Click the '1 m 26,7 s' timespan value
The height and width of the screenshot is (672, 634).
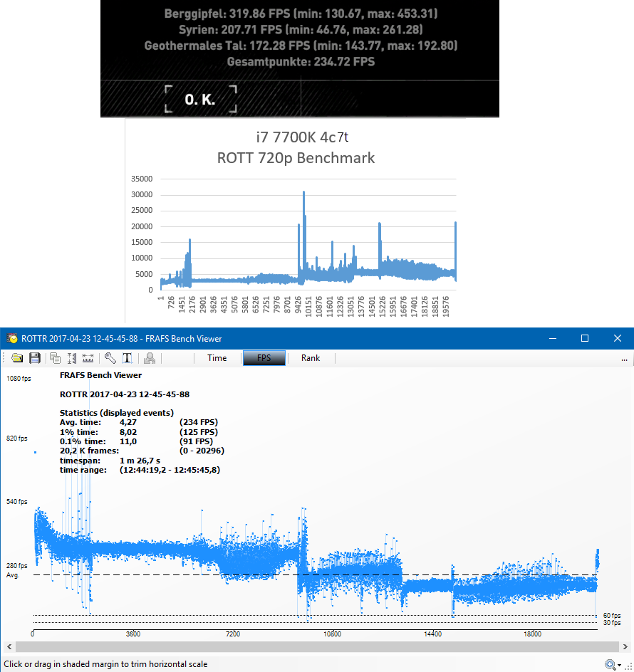click(140, 461)
